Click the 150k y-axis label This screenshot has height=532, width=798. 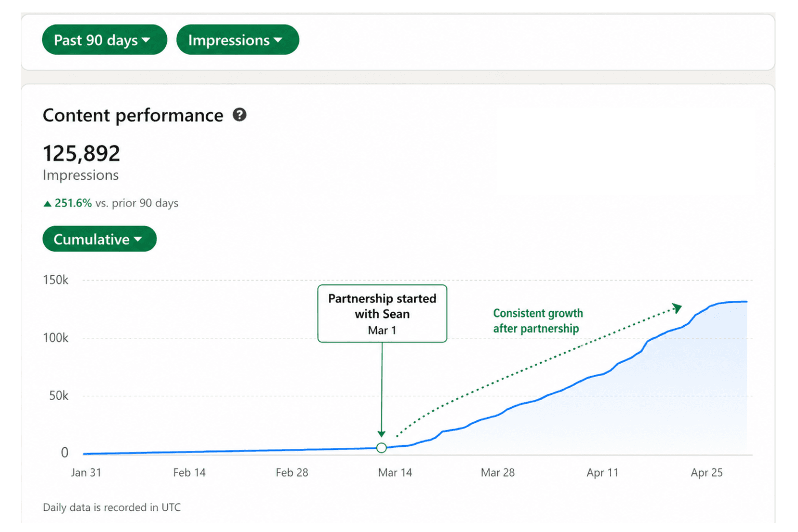[56, 280]
